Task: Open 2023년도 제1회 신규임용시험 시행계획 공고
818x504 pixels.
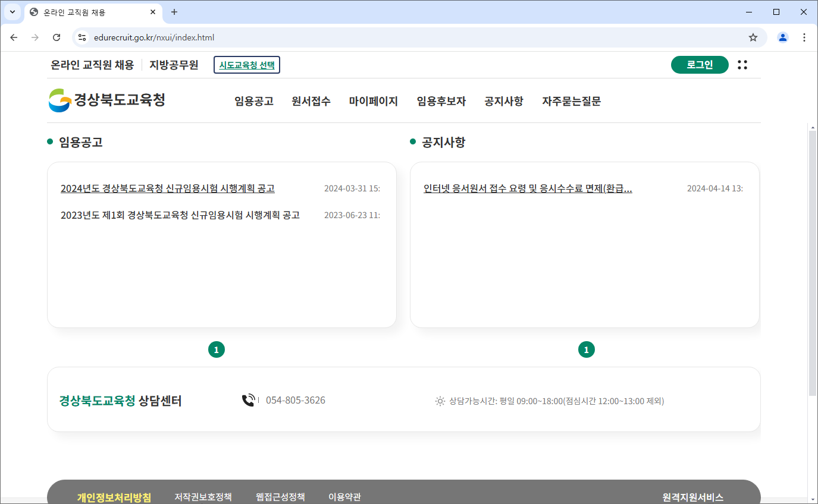Action: tap(180, 215)
